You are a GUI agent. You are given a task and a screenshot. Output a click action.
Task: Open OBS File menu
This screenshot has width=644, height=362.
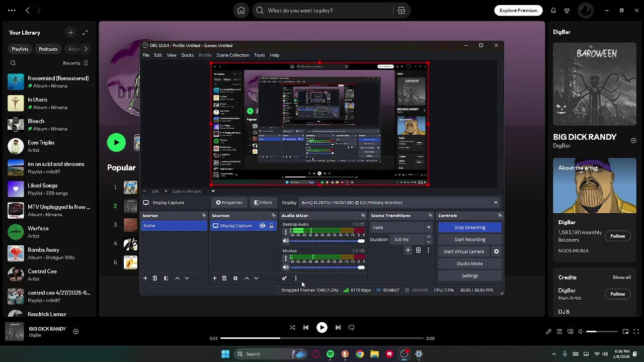click(x=146, y=55)
